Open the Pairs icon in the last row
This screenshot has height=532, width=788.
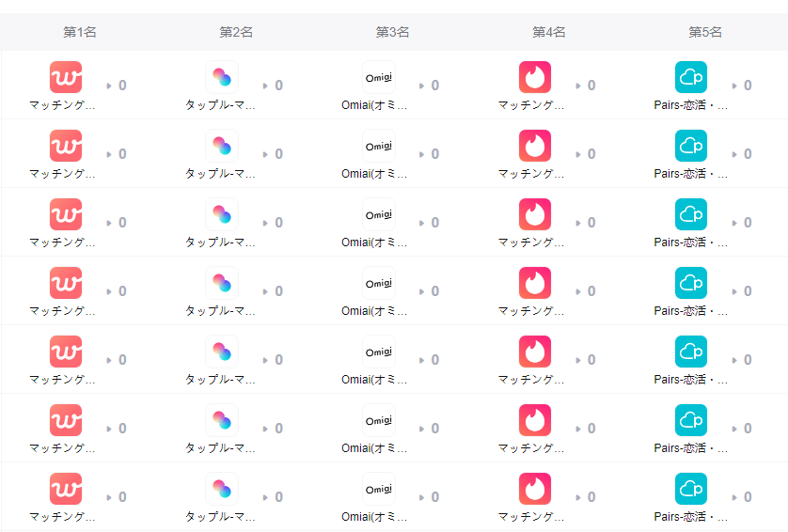coord(691,489)
